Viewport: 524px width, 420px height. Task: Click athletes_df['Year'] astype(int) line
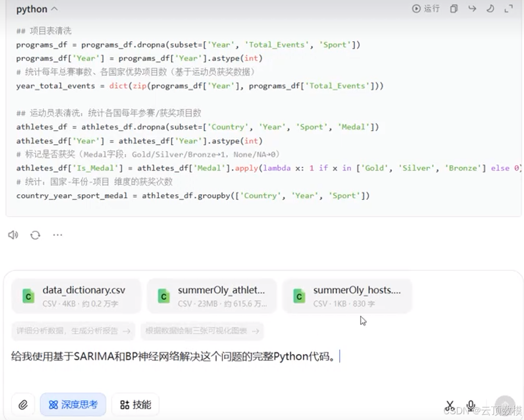click(x=140, y=141)
